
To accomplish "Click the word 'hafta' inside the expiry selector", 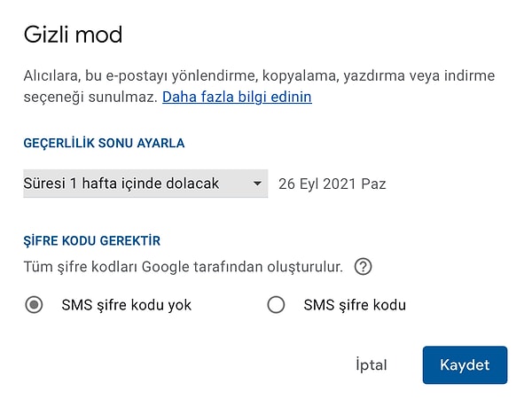I will point(99,184).
